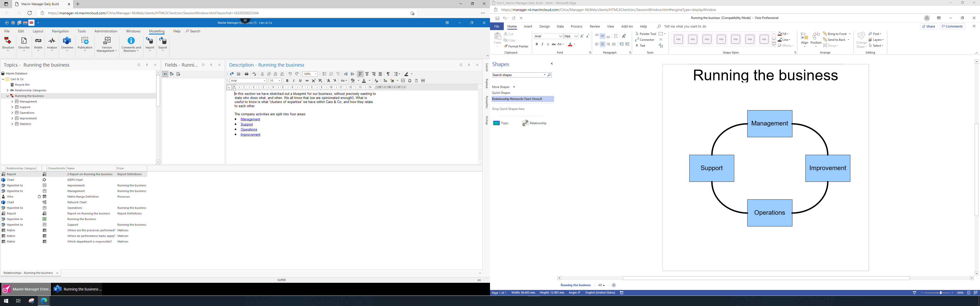Open Version Management in the ribbon

pos(107,44)
